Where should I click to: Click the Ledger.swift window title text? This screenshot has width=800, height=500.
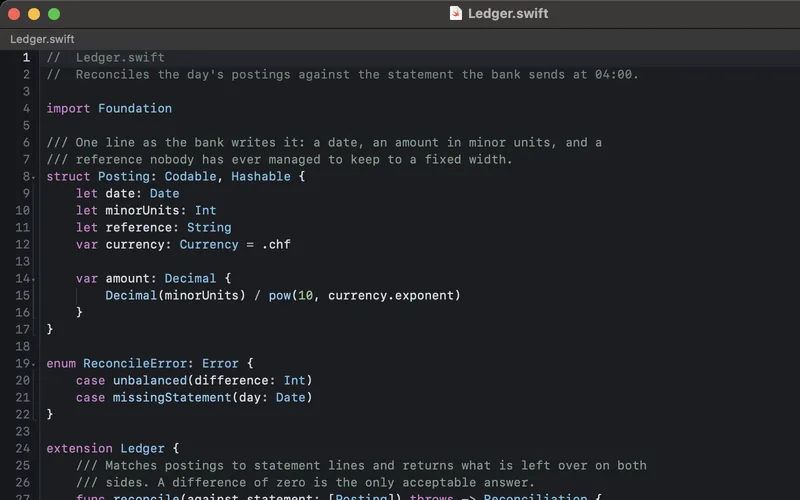tap(508, 13)
